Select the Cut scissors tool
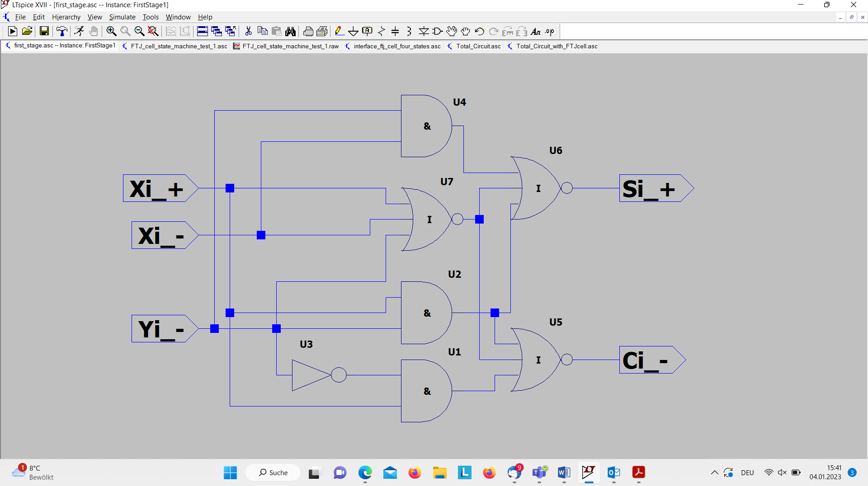 tap(248, 31)
